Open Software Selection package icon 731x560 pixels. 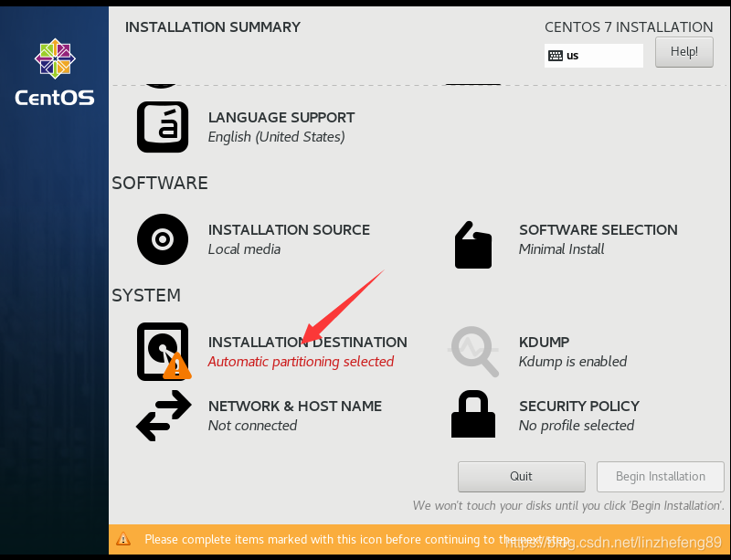coord(473,245)
